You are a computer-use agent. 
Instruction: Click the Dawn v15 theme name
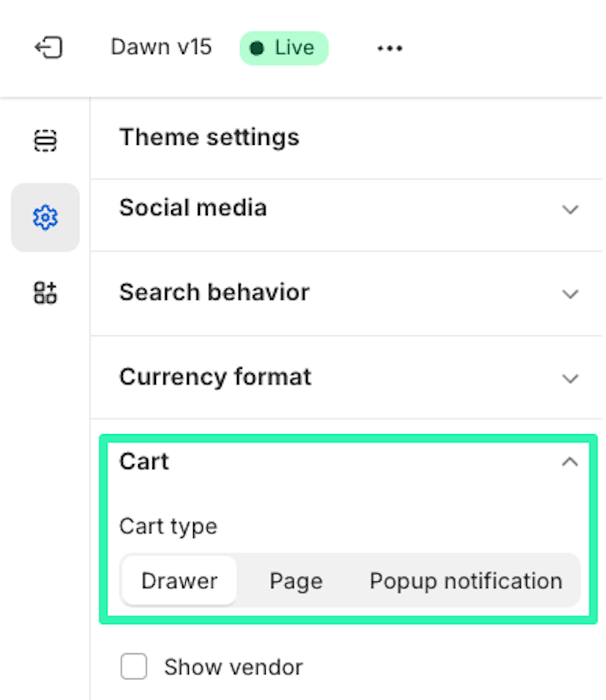click(161, 47)
